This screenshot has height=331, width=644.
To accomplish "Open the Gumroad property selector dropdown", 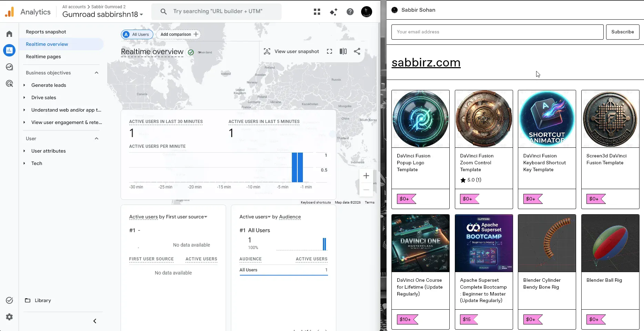I will pyautogui.click(x=103, y=14).
